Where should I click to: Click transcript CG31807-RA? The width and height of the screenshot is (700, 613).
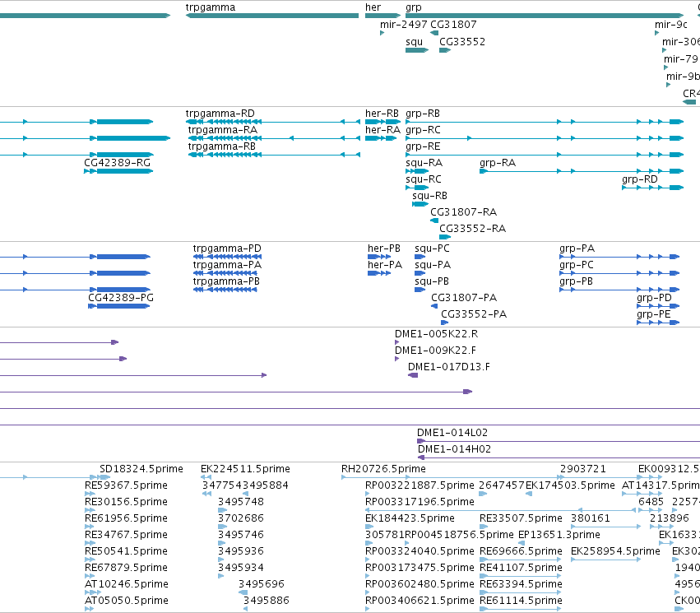(434, 221)
